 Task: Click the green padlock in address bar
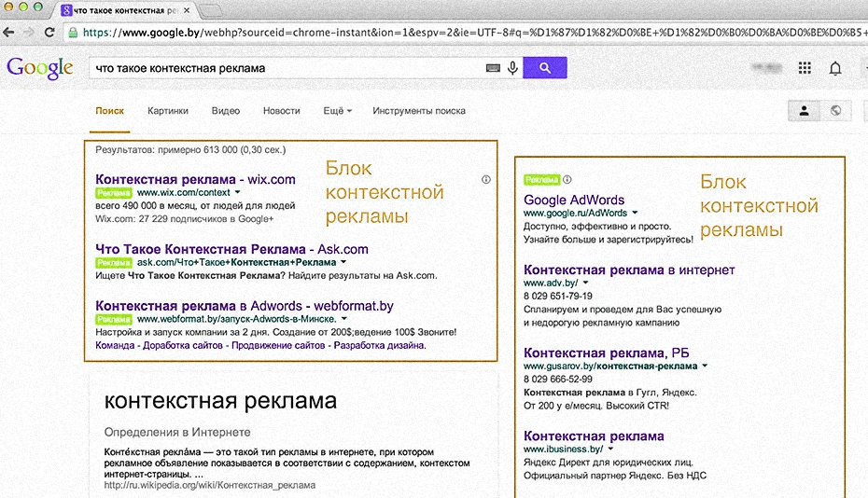[73, 33]
